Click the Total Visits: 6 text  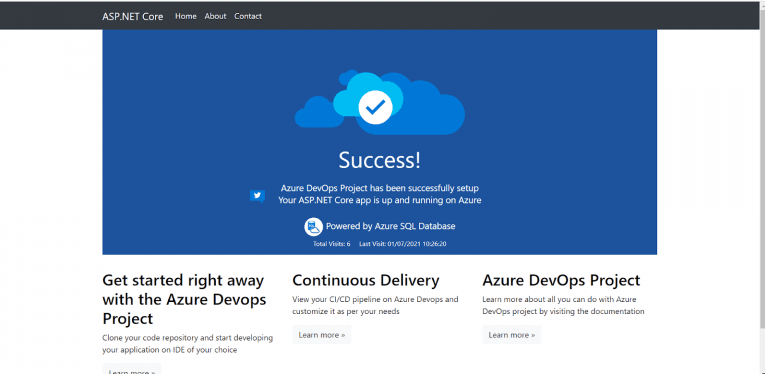(x=332, y=244)
